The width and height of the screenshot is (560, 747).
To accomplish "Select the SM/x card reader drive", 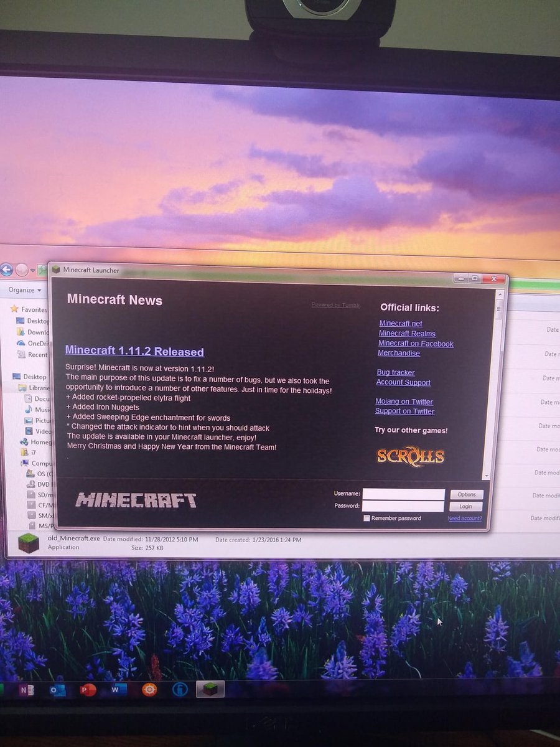I will point(39,515).
